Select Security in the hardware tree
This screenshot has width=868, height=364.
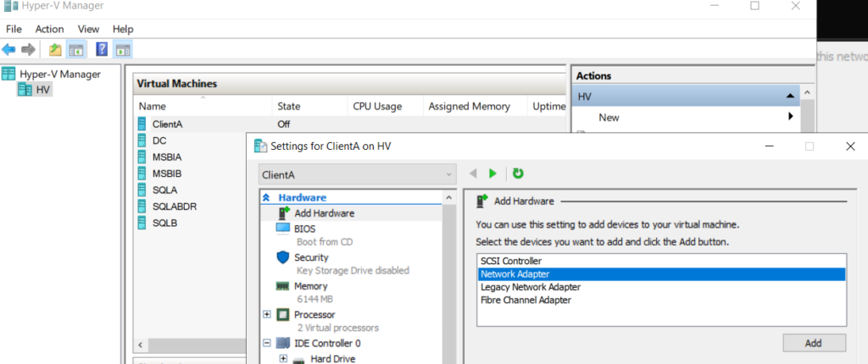point(311,257)
